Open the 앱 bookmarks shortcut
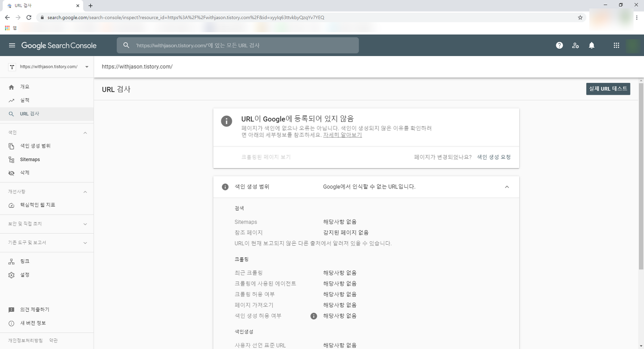Viewport: 644px width, 349px height. pyautogui.click(x=11, y=28)
